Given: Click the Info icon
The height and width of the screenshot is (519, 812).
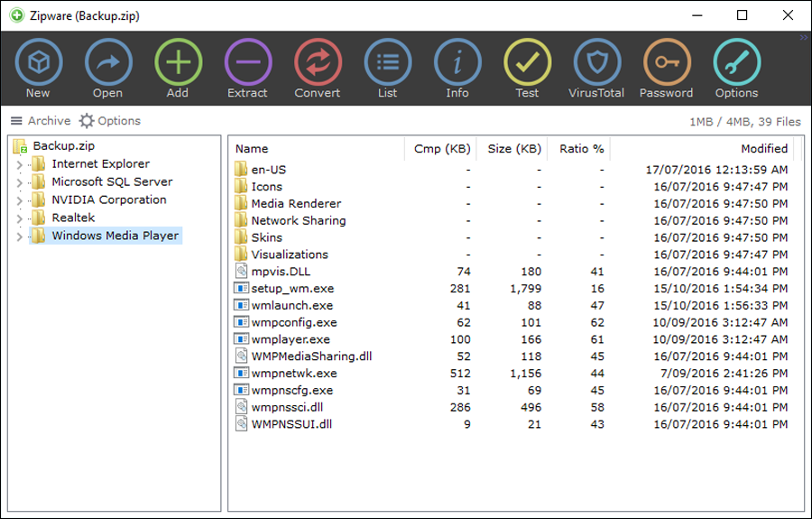Looking at the screenshot, I should click(457, 62).
